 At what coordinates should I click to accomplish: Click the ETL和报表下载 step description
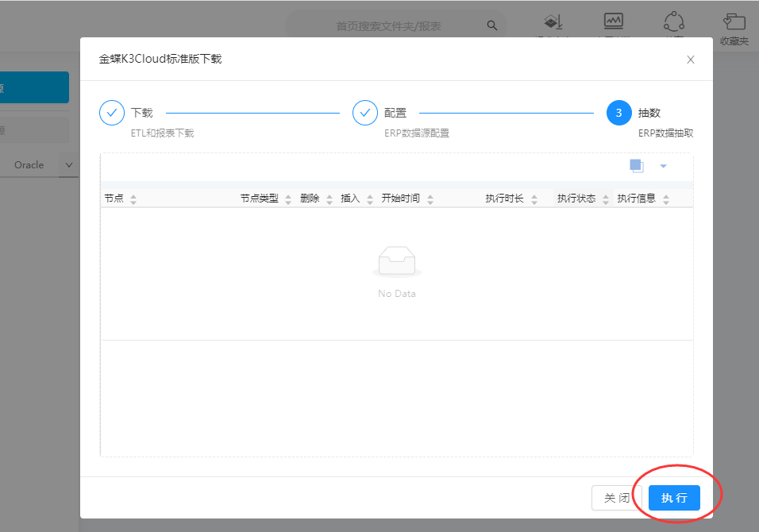[x=162, y=133]
